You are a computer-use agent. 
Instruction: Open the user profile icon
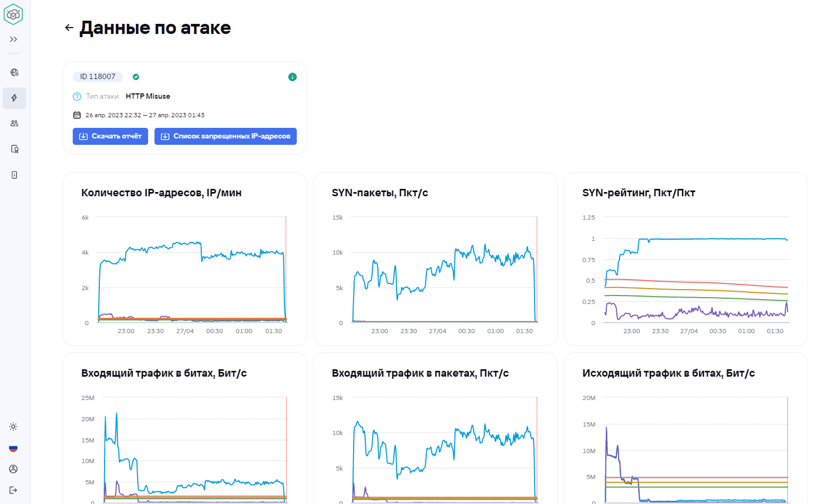coord(13,469)
